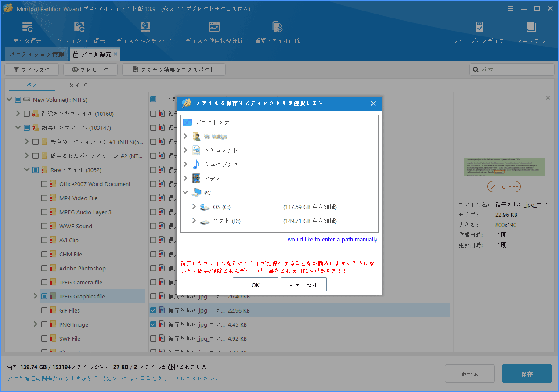Select the ドキュメント folder
This screenshot has width=559, height=392.
221,150
